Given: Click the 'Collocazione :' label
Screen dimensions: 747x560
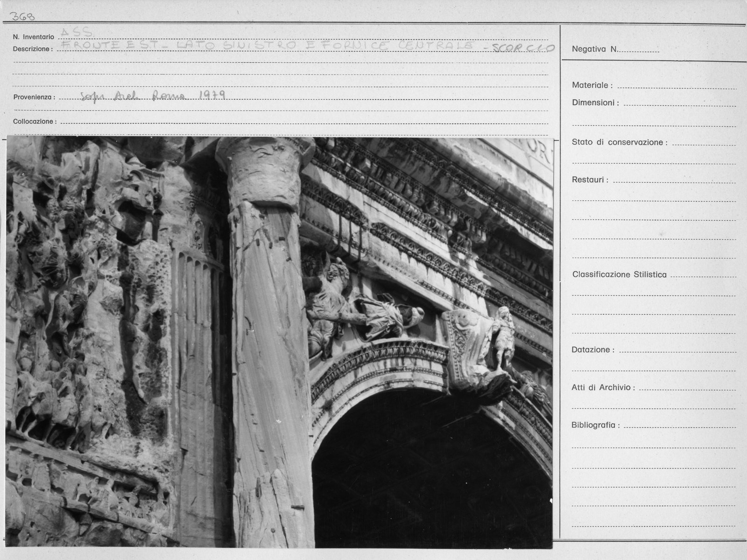Looking at the screenshot, I should pos(35,121).
